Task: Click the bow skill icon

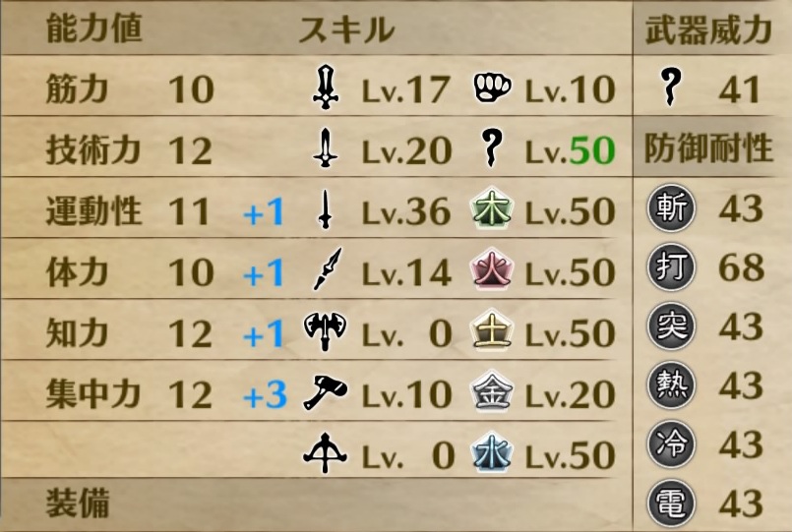Action: coord(324,454)
